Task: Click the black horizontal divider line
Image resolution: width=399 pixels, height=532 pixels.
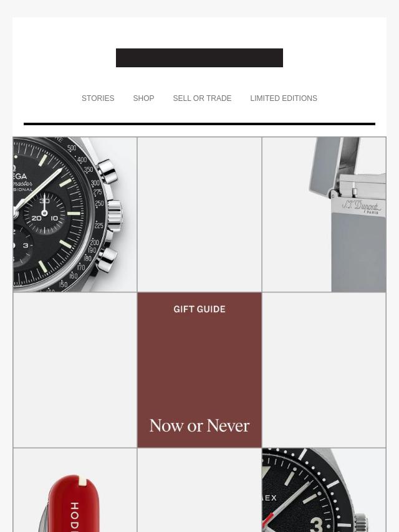Action: [199, 124]
